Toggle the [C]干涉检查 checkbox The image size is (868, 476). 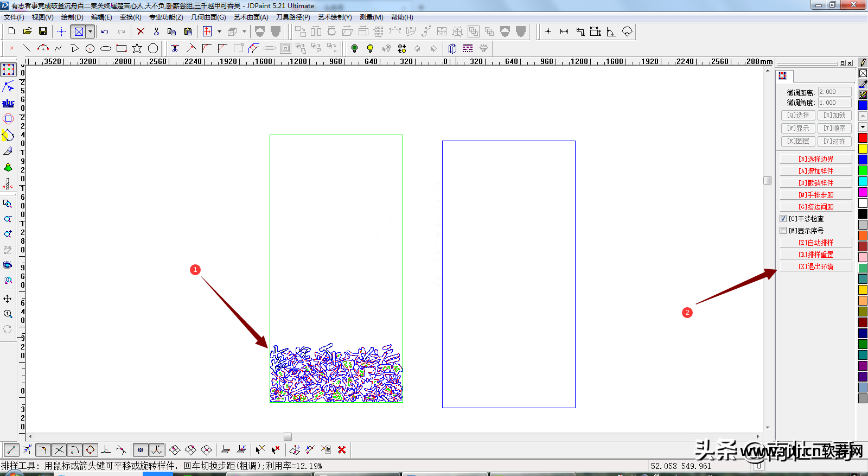[783, 219]
